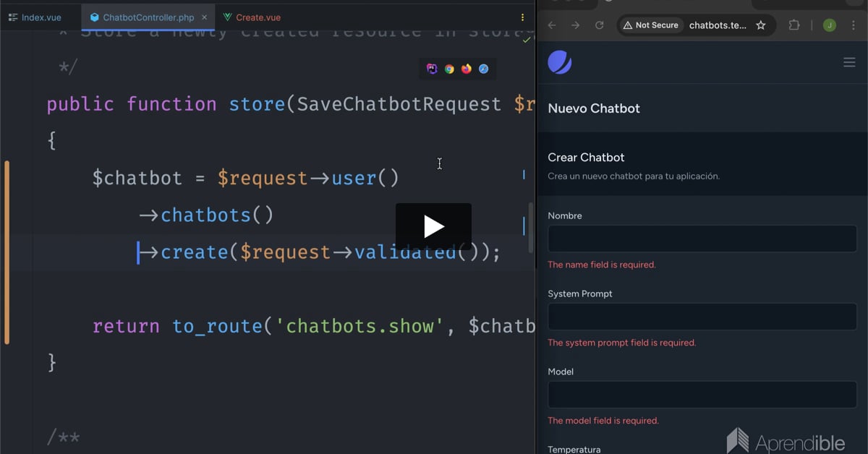Focus the chatbots address bar URL

[718, 25]
